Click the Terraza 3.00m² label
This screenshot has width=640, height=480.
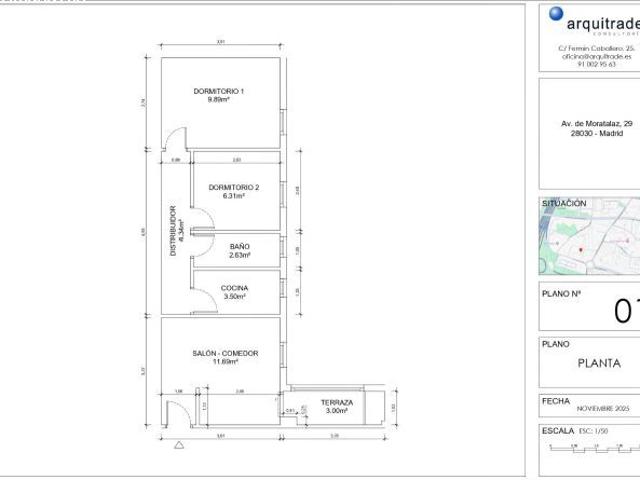coord(336,406)
